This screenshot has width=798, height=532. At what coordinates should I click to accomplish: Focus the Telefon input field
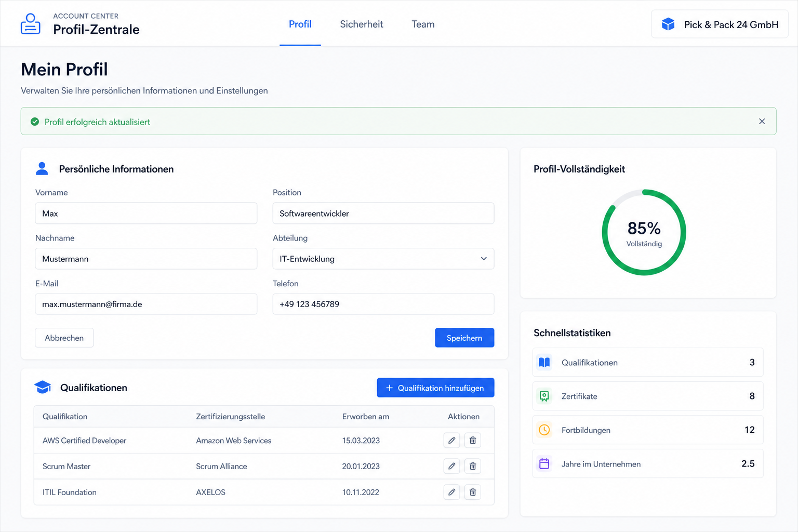pyautogui.click(x=383, y=304)
